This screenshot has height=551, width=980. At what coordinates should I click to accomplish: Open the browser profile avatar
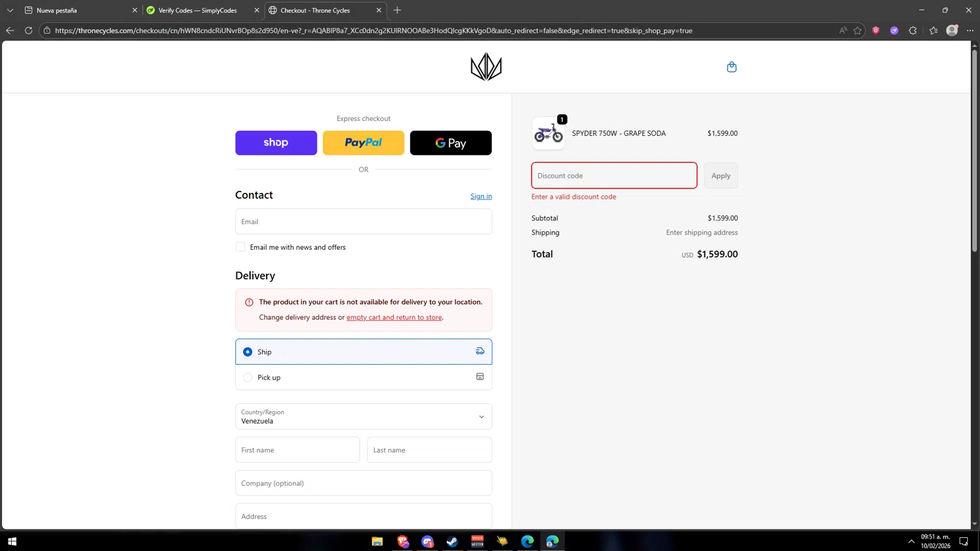click(x=952, y=31)
